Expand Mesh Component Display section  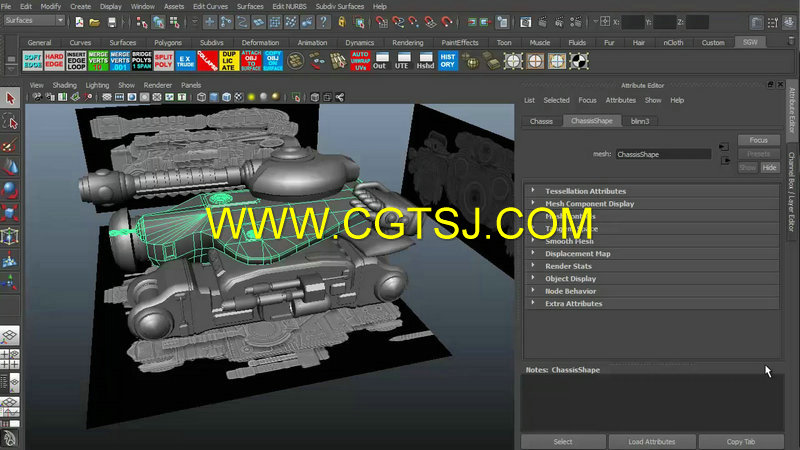[652, 204]
